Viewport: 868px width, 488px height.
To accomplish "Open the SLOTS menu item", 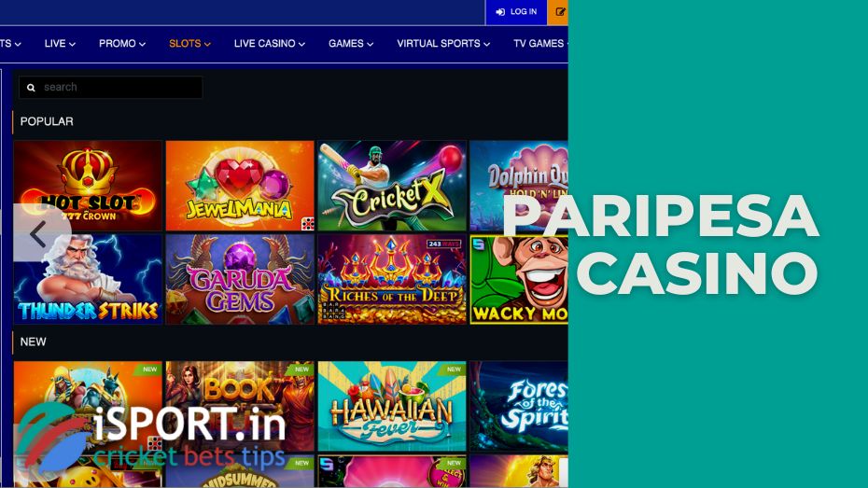I will pyautogui.click(x=189, y=43).
